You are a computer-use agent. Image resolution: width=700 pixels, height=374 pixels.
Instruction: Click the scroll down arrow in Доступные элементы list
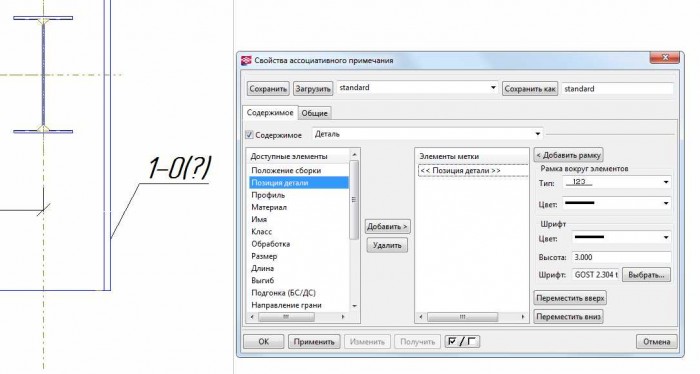click(354, 306)
